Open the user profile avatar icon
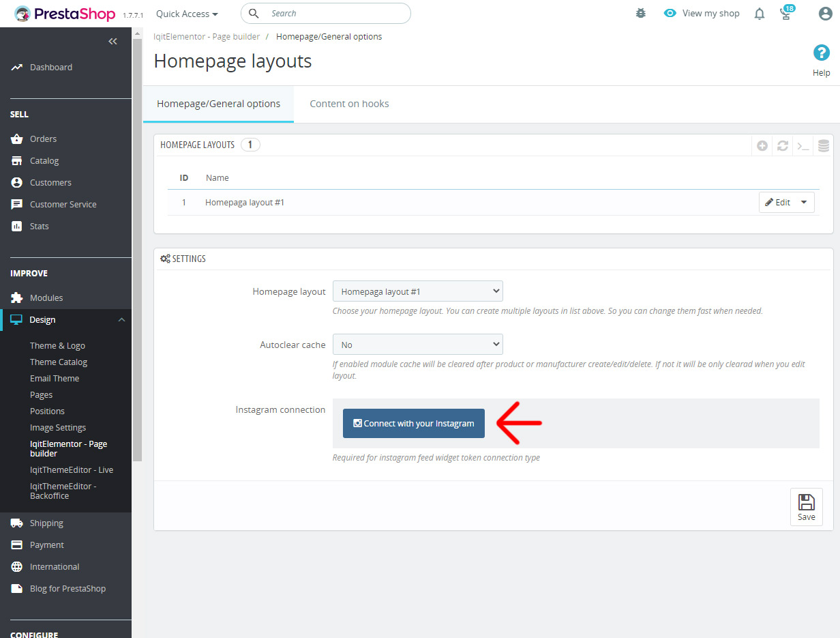The image size is (840, 638). 825,13
